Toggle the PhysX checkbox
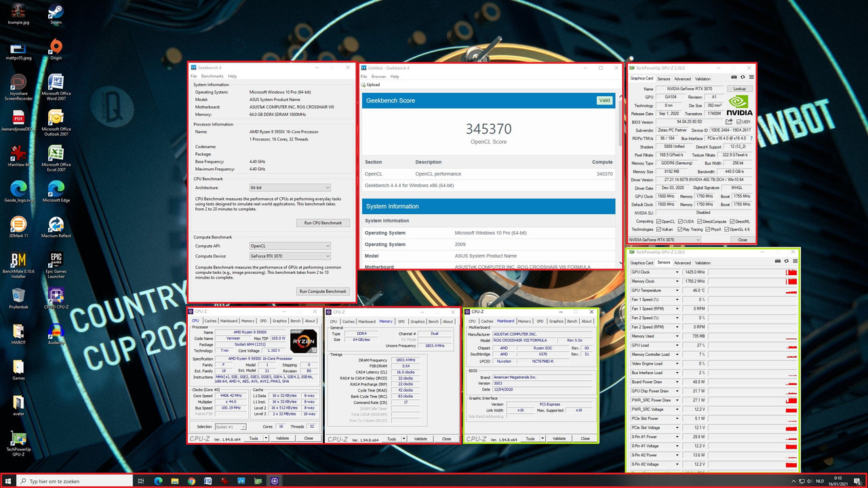868x488 pixels. 708,229
